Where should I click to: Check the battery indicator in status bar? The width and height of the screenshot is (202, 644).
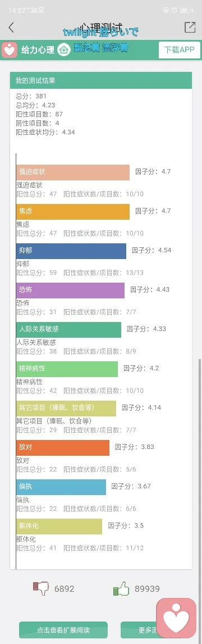[x=185, y=10]
